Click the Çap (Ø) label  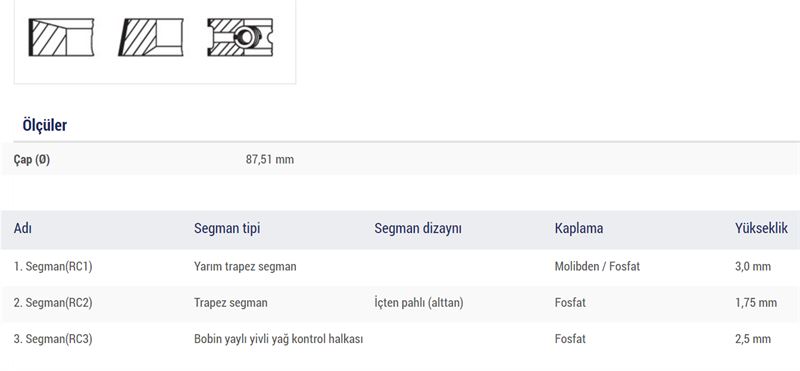[x=32, y=160]
